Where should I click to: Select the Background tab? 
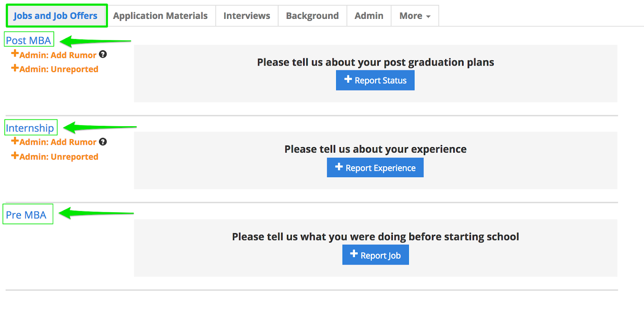pyautogui.click(x=312, y=16)
